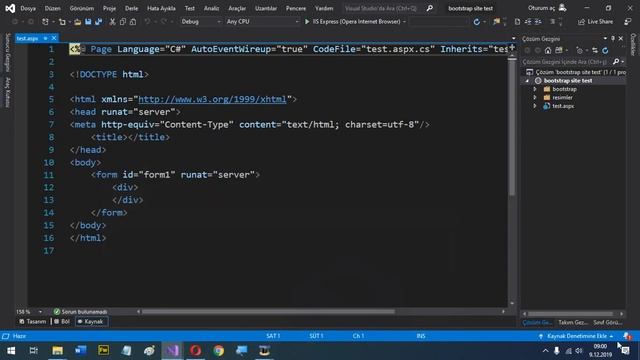
Task: Open the Araçlar menu
Action: pyautogui.click(x=237, y=8)
